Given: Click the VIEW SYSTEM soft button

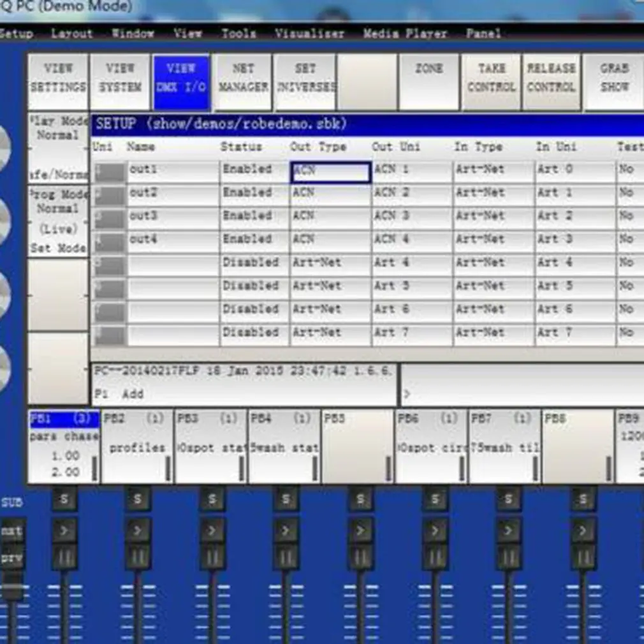Looking at the screenshot, I should (x=120, y=82).
